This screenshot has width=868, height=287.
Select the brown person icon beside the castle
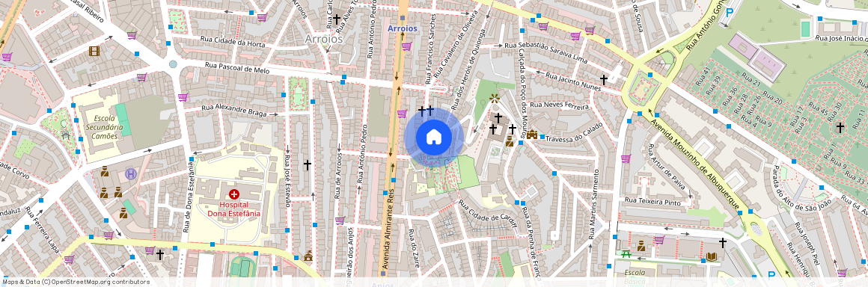click(x=510, y=141)
